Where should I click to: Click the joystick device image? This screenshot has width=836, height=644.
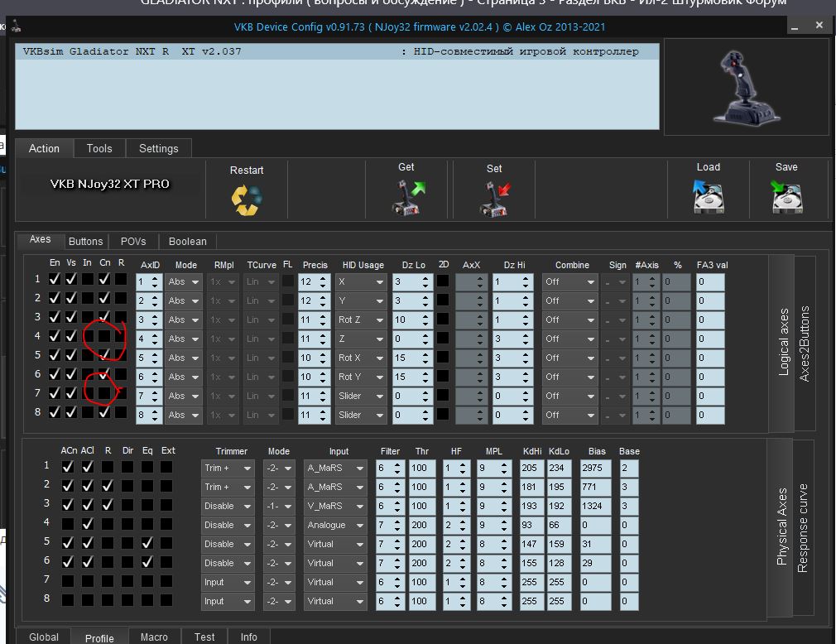[747, 88]
